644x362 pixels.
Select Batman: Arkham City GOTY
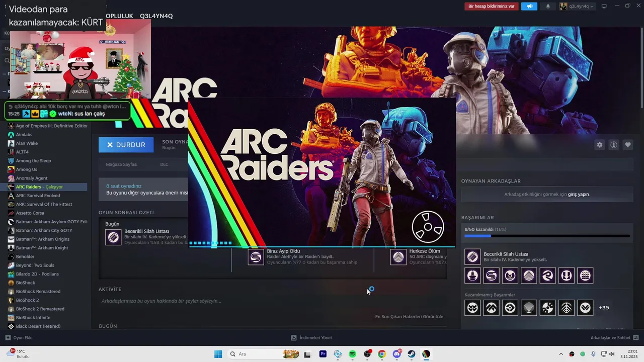tap(47, 230)
